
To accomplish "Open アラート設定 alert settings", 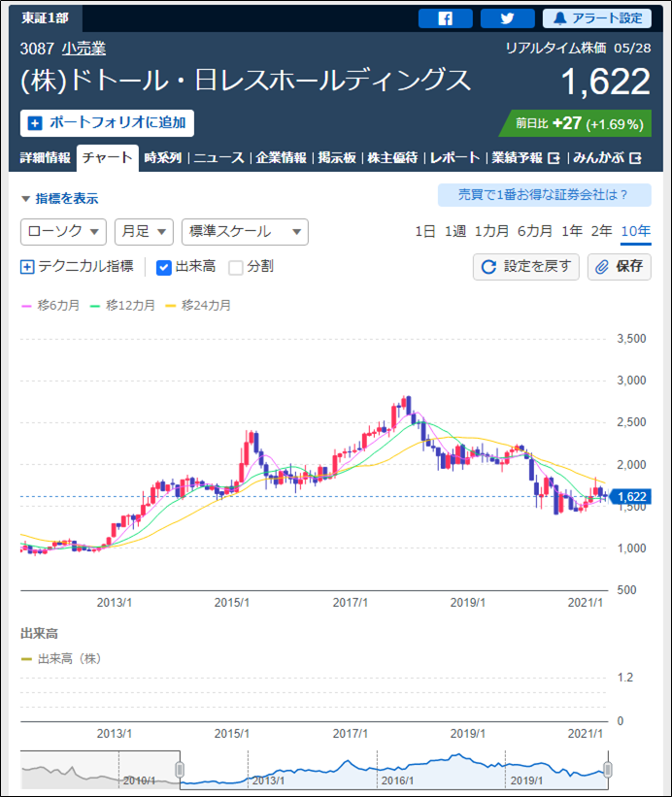I will (x=597, y=18).
